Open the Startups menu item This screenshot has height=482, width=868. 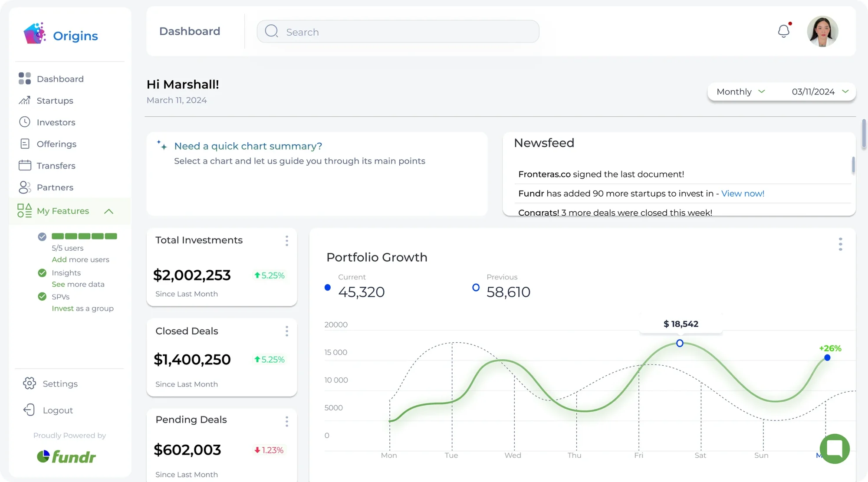(55, 101)
